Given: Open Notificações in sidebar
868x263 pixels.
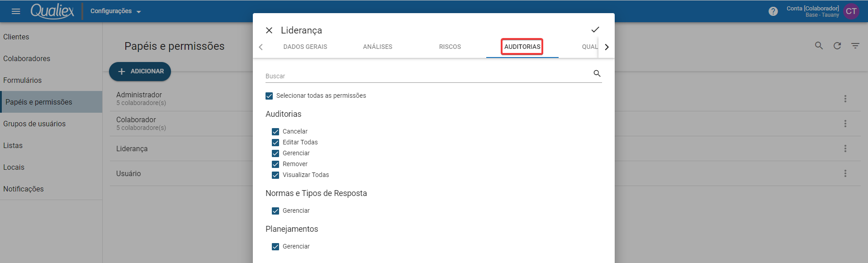Looking at the screenshot, I should (x=51, y=189).
